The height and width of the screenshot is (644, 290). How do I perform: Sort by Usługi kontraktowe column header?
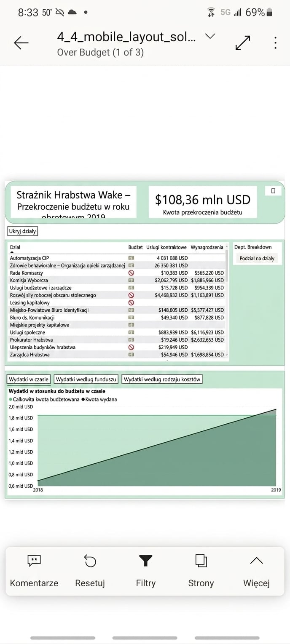click(x=166, y=247)
